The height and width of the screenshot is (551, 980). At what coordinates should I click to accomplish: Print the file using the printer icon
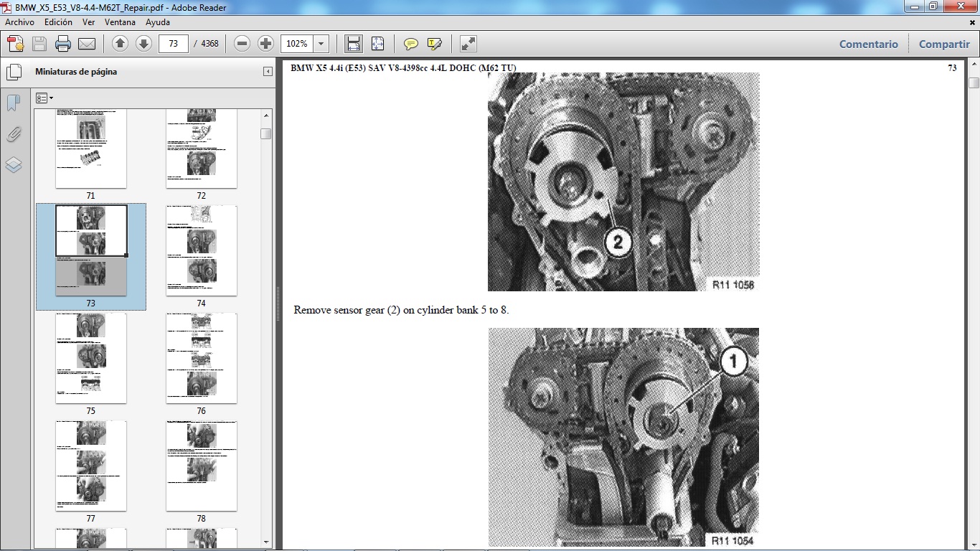[63, 44]
